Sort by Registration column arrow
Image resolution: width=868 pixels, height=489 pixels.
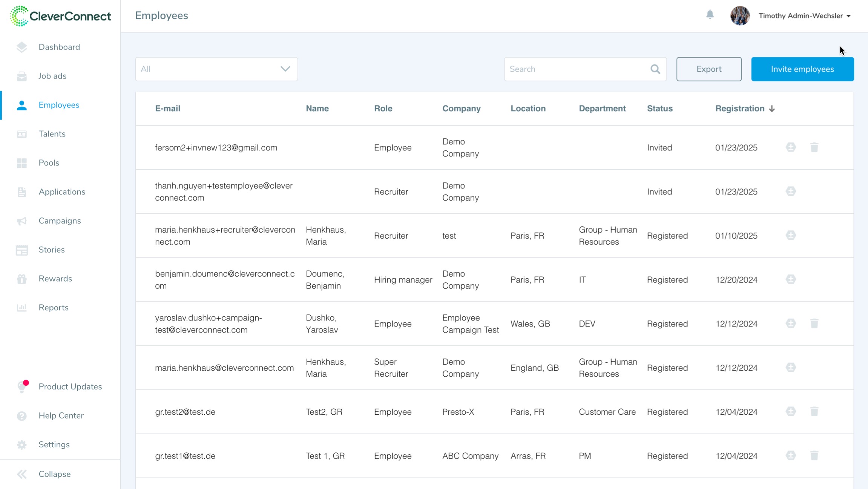pyautogui.click(x=771, y=109)
